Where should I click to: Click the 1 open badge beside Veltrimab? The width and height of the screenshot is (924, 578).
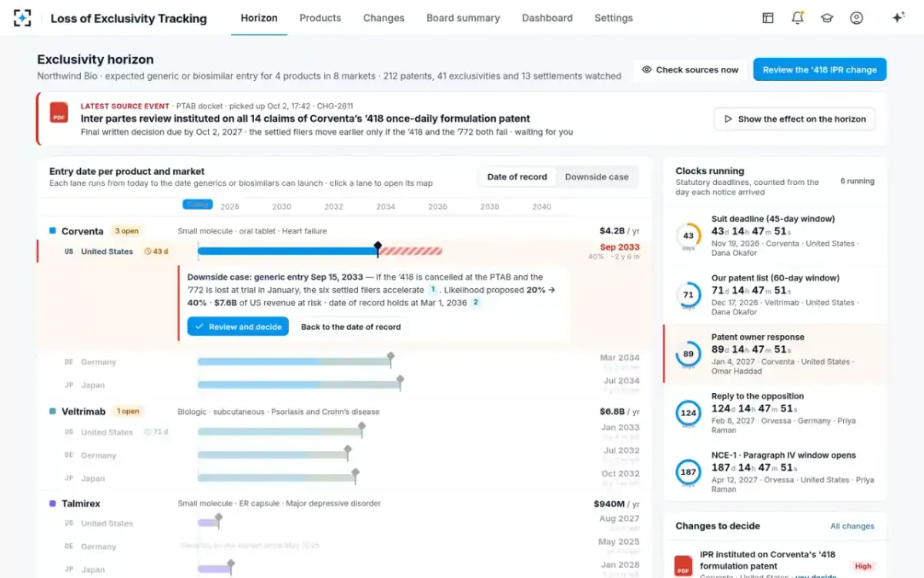tap(129, 412)
